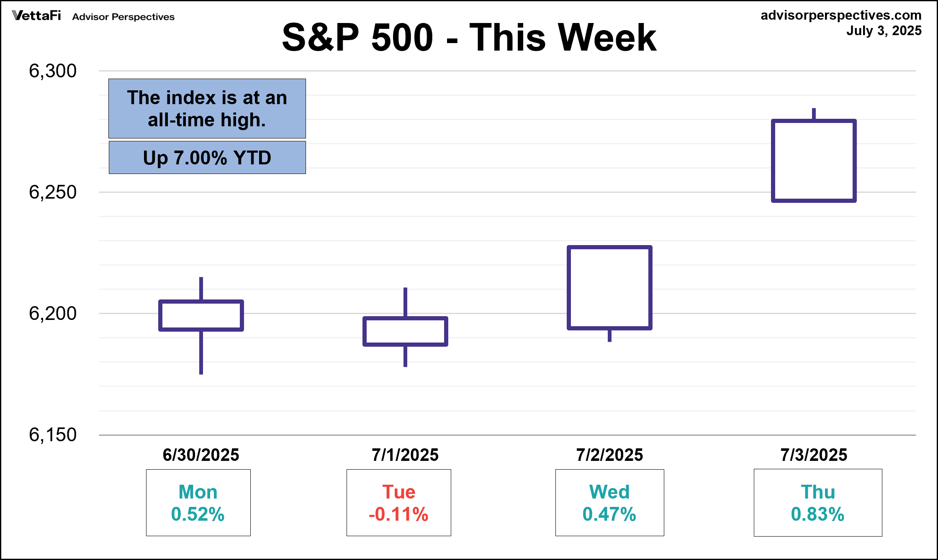This screenshot has height=560, width=938.
Task: Open the advisorperspectives.com link
Action: 840,15
